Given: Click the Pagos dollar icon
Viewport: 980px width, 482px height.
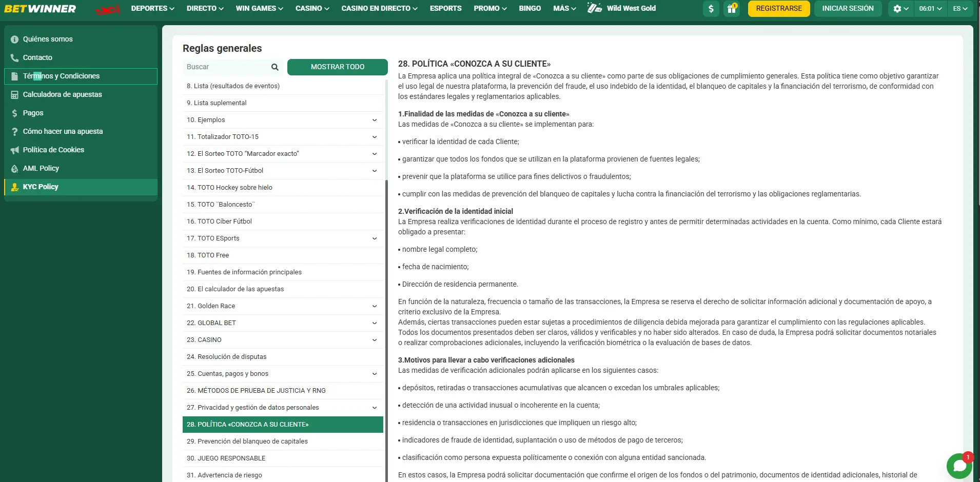Looking at the screenshot, I should [14, 113].
